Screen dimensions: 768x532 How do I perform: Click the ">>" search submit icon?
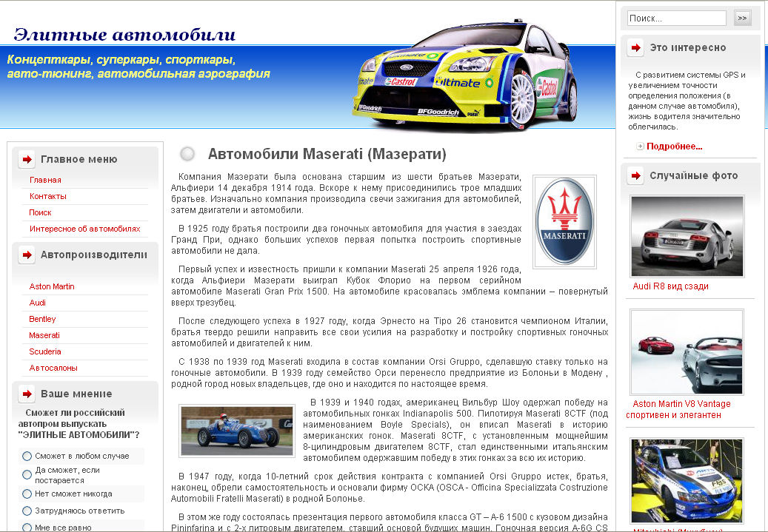[742, 17]
